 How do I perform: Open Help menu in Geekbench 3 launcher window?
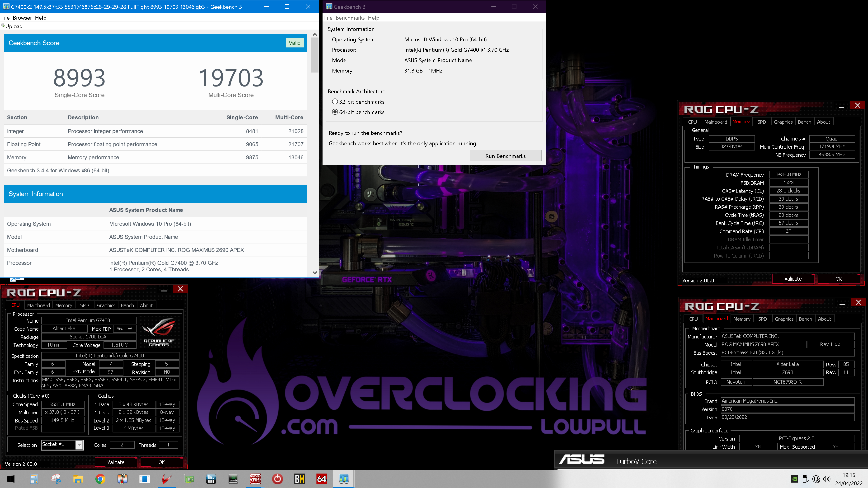click(x=373, y=18)
